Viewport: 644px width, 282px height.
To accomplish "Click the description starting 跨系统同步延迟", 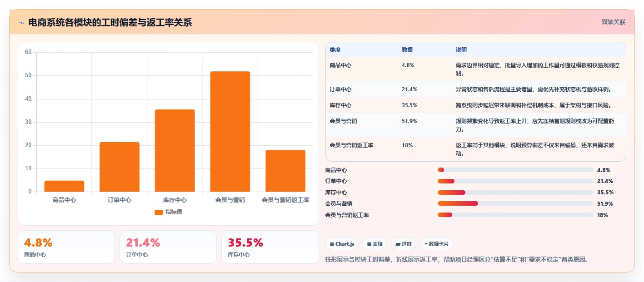I will [x=534, y=105].
